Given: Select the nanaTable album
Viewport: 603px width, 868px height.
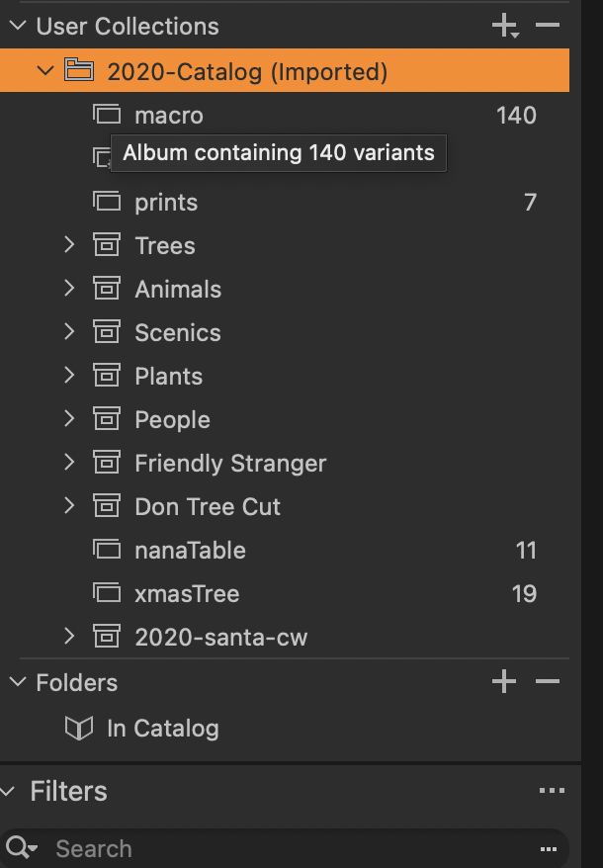Looking at the screenshot, I should pos(190,550).
